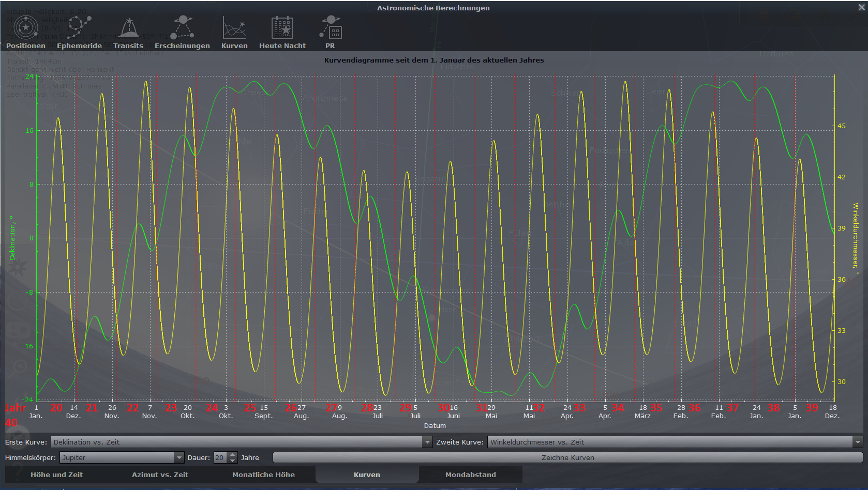Click the Erste Kurve label
This screenshot has width=868, height=490.
(26, 442)
